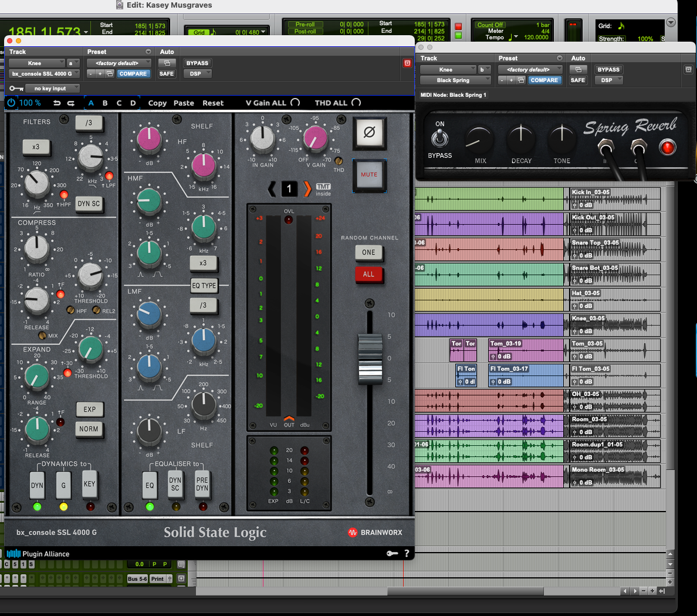Open the bx_console help question mark
Viewport: 697px width, 616px height.
tap(407, 553)
